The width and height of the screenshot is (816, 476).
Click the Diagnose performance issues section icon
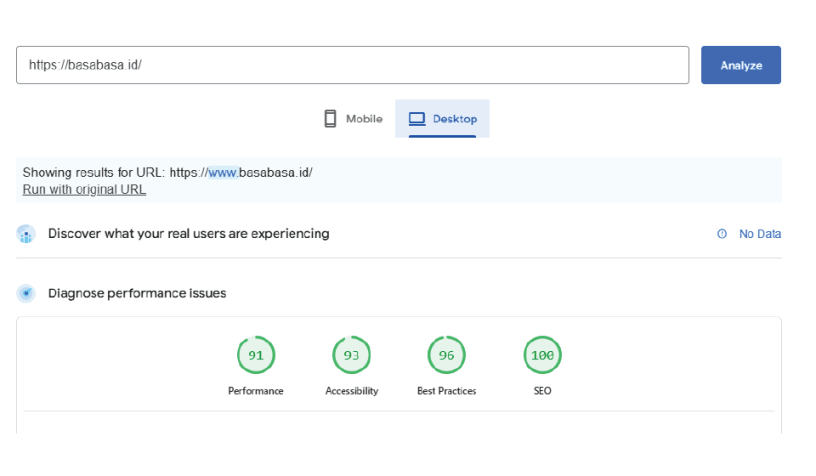pos(26,294)
